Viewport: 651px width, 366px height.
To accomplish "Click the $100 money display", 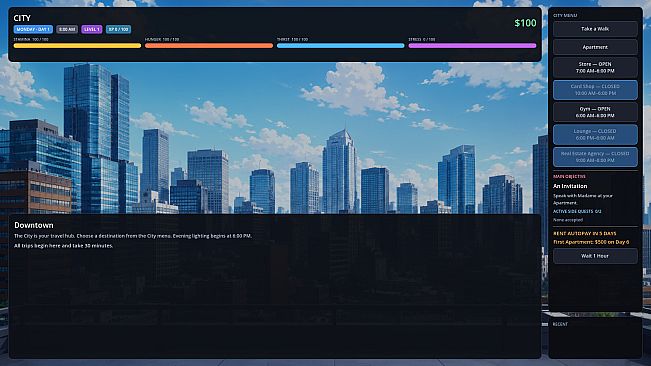I will (x=525, y=23).
